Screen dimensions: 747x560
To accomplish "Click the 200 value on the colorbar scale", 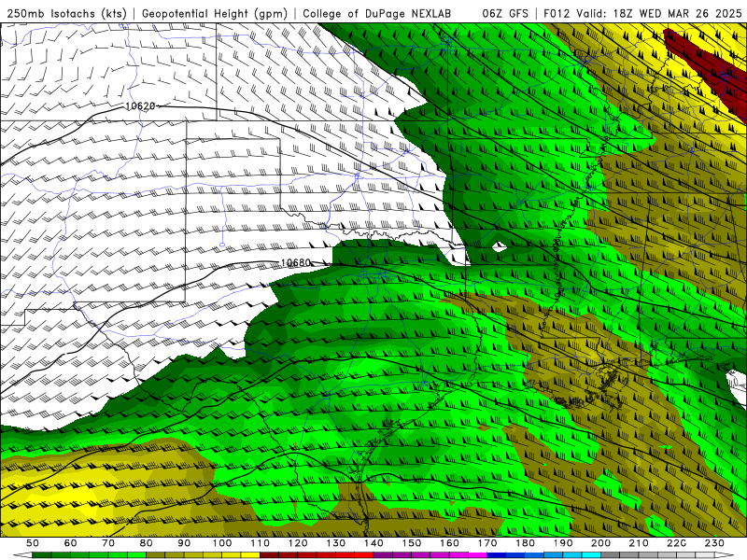I will pos(601,543).
